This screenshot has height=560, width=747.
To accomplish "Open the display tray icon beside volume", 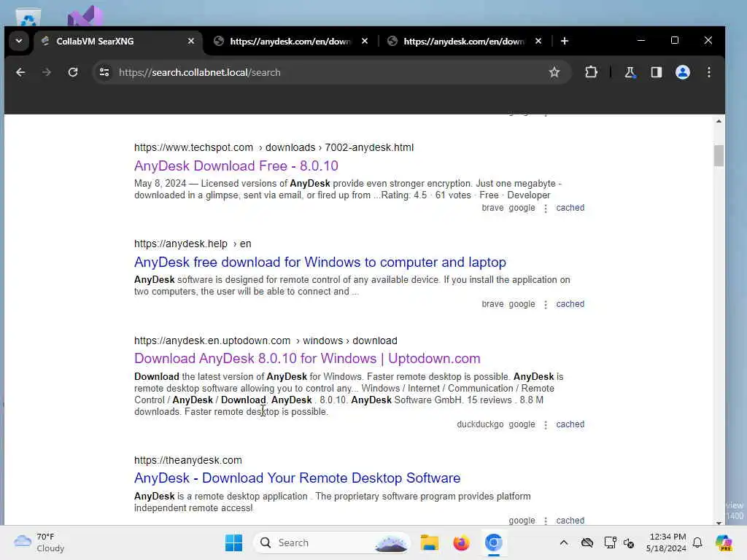I will (x=611, y=542).
